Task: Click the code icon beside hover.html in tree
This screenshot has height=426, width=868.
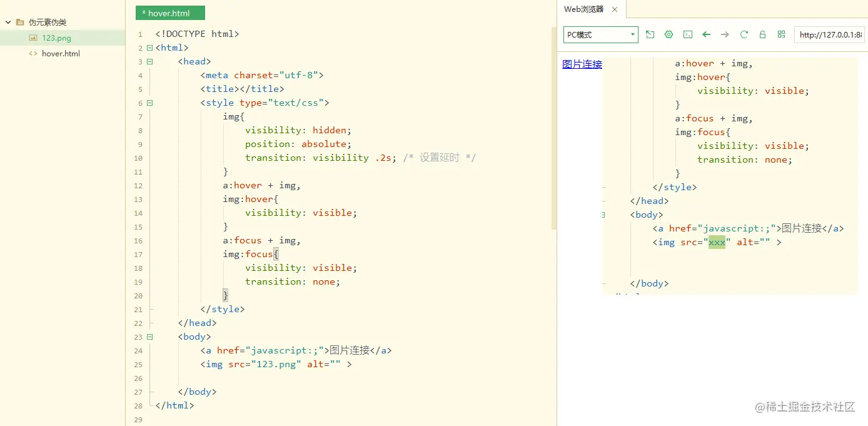Action: (x=33, y=53)
